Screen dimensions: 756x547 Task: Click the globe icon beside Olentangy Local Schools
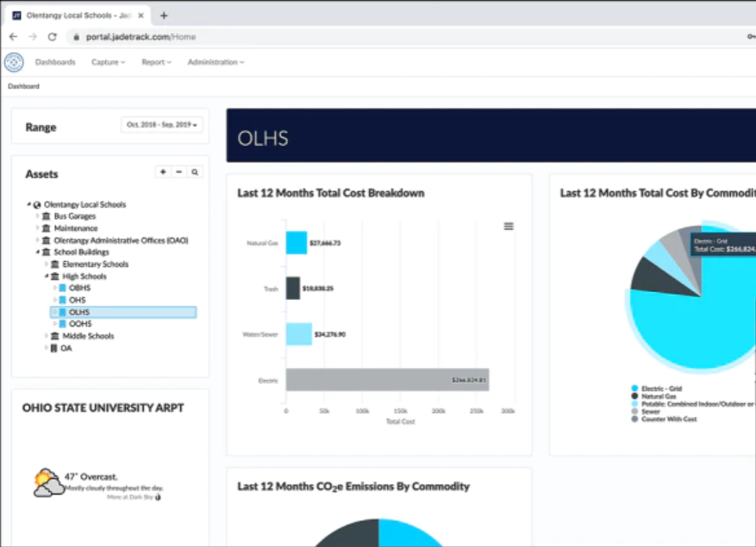pos(37,205)
